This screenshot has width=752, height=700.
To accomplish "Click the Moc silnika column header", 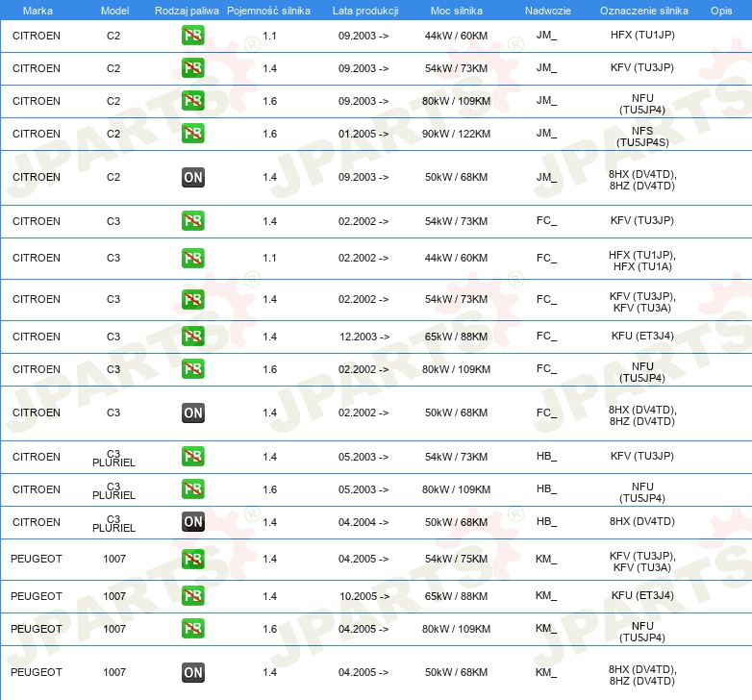I will point(456,11).
